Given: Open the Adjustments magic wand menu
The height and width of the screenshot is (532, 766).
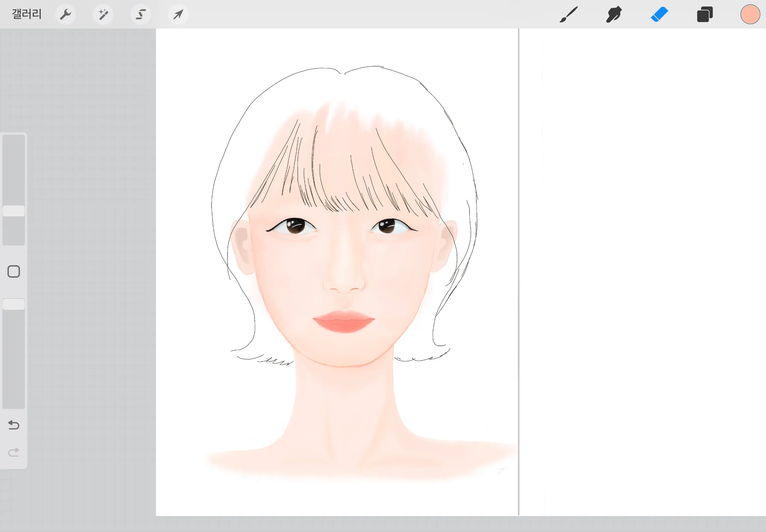Looking at the screenshot, I should (x=103, y=14).
